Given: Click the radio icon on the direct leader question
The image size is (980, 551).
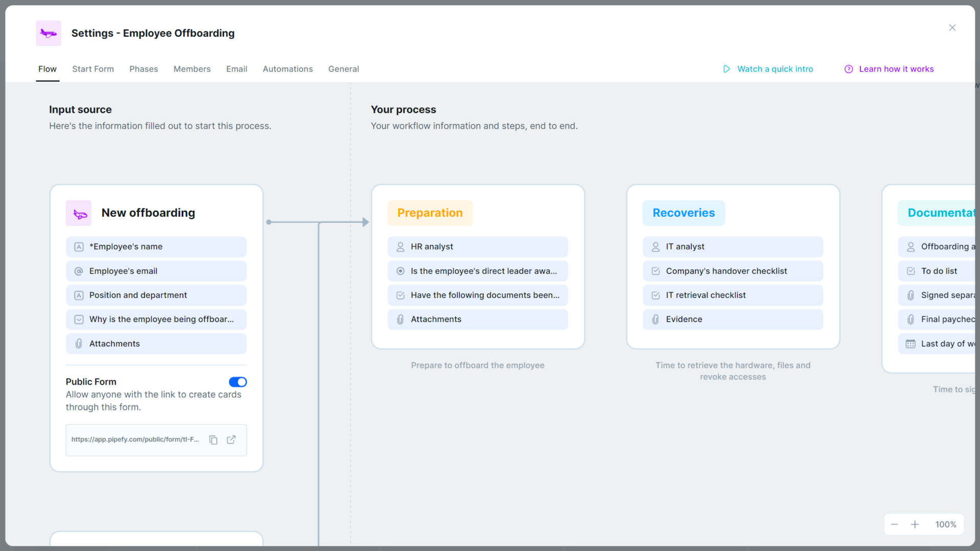Looking at the screenshot, I should [x=400, y=271].
